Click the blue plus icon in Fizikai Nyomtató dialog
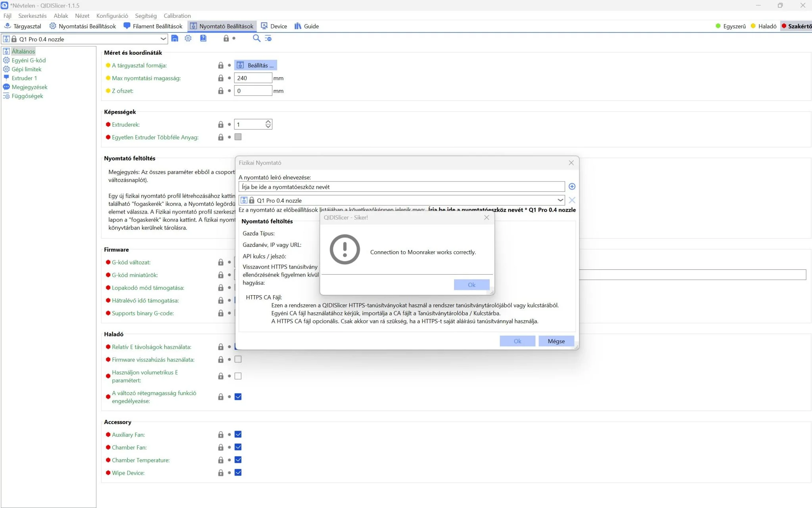812x508 pixels. pos(572,187)
